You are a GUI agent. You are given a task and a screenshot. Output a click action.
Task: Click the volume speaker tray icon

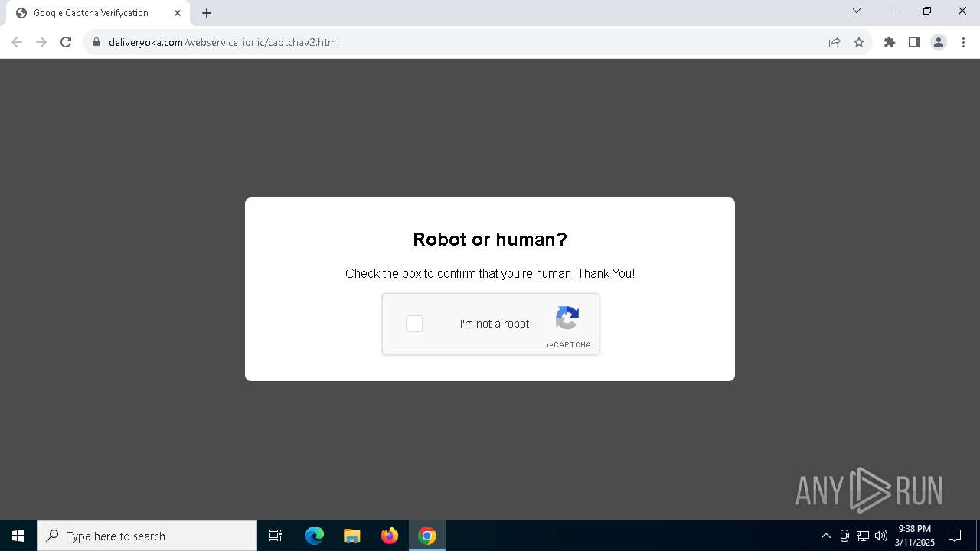click(881, 536)
